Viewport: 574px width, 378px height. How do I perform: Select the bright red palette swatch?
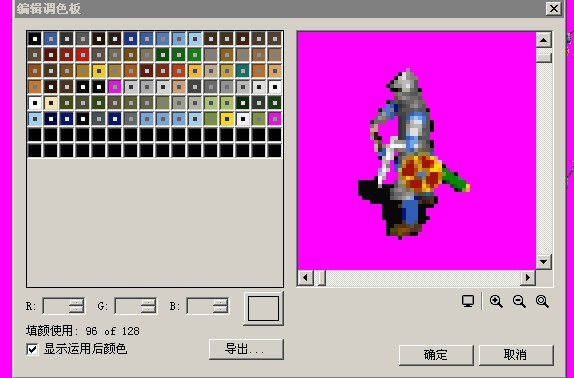(x=83, y=55)
